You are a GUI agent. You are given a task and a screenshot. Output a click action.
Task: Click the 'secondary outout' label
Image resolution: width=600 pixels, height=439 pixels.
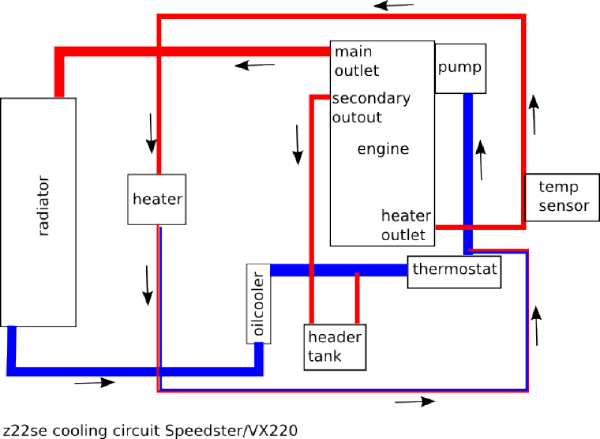[371, 108]
